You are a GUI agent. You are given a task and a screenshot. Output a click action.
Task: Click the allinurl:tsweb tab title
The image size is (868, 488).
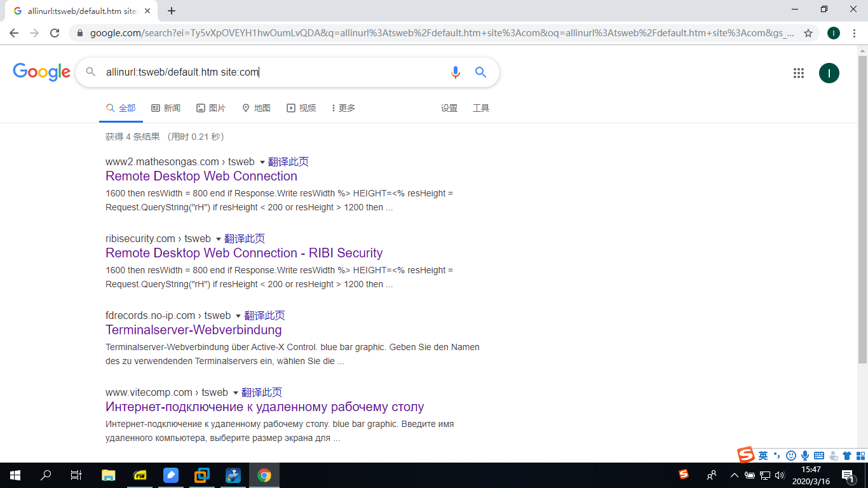(82, 11)
